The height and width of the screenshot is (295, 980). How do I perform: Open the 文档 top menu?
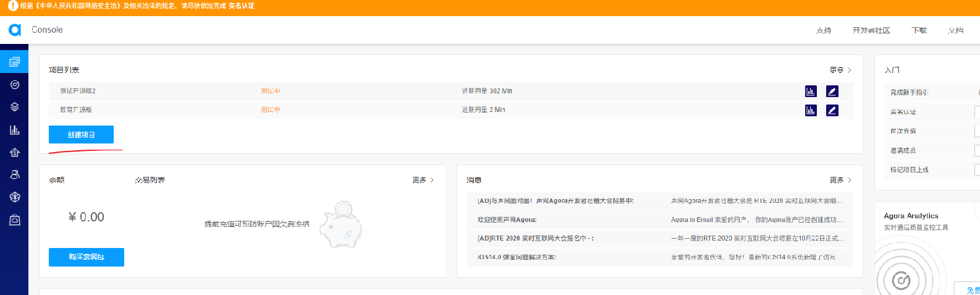pyautogui.click(x=956, y=30)
